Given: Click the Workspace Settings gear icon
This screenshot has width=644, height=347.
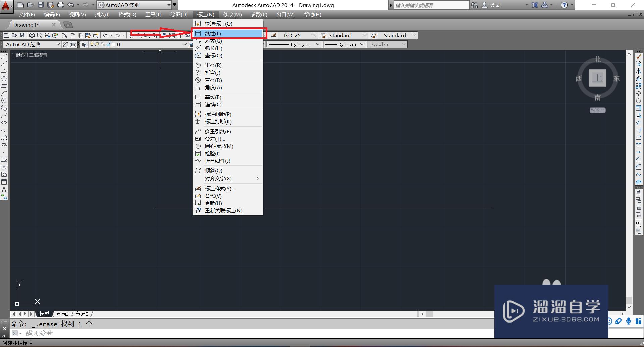Looking at the screenshot, I should click(x=65, y=44).
